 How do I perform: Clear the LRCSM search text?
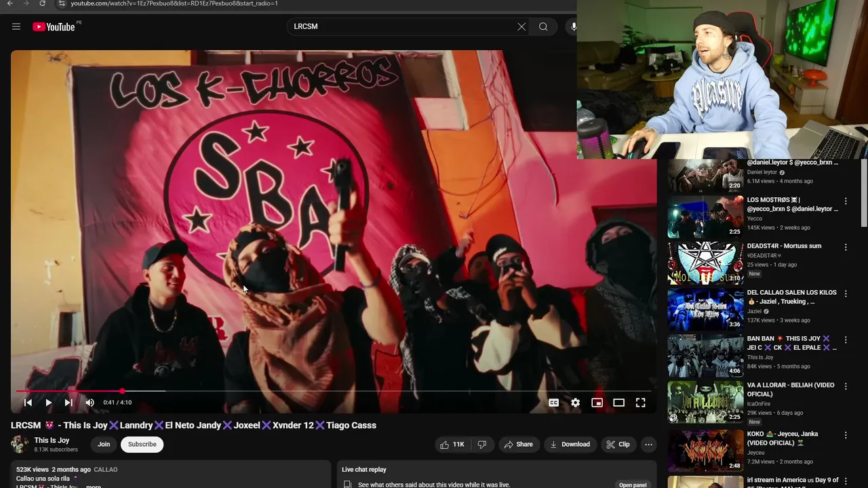pyautogui.click(x=521, y=26)
